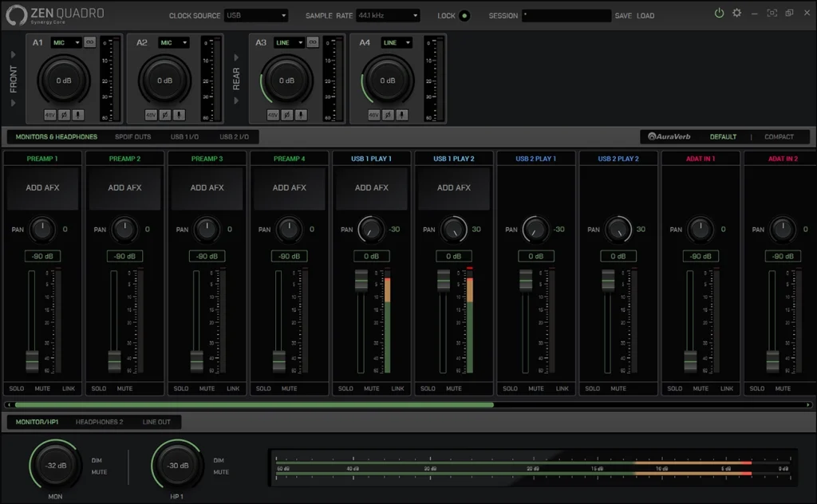The image size is (817, 504).
Task: Click ADD AFX on PREAMP 2
Action: (x=125, y=188)
